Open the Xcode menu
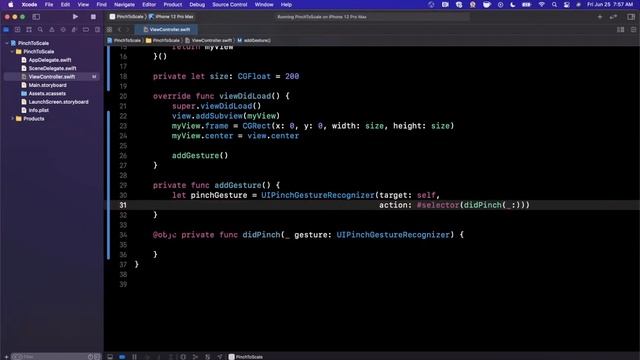This screenshot has width=640, height=360. click(x=29, y=4)
